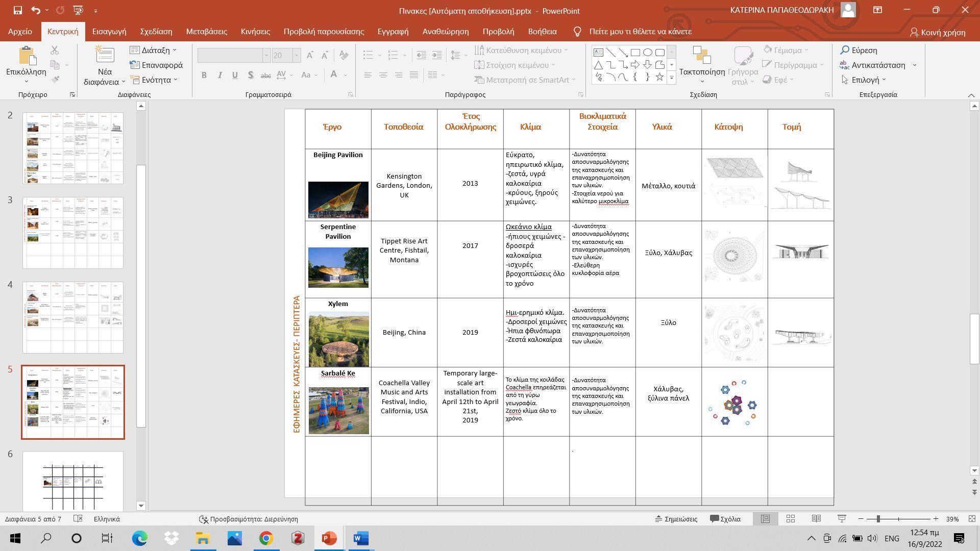
Task: Click the Undo arrow icon
Action: pos(35,10)
